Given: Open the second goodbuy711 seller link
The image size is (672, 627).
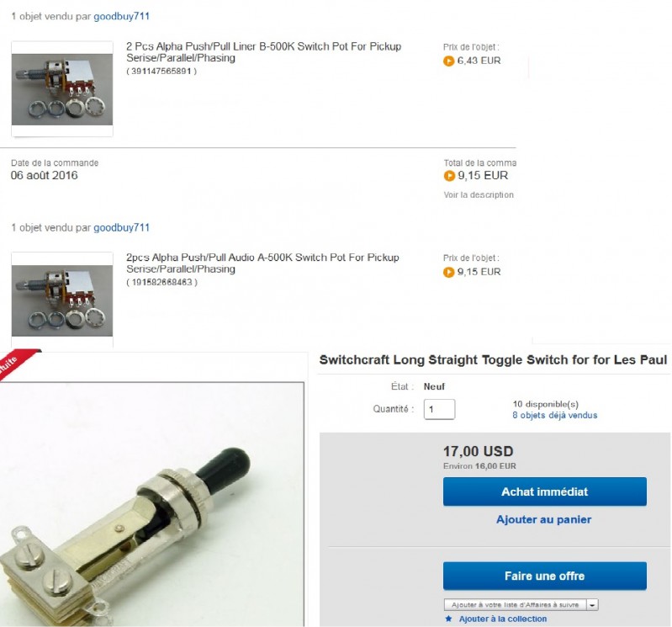Looking at the screenshot, I should (x=122, y=227).
